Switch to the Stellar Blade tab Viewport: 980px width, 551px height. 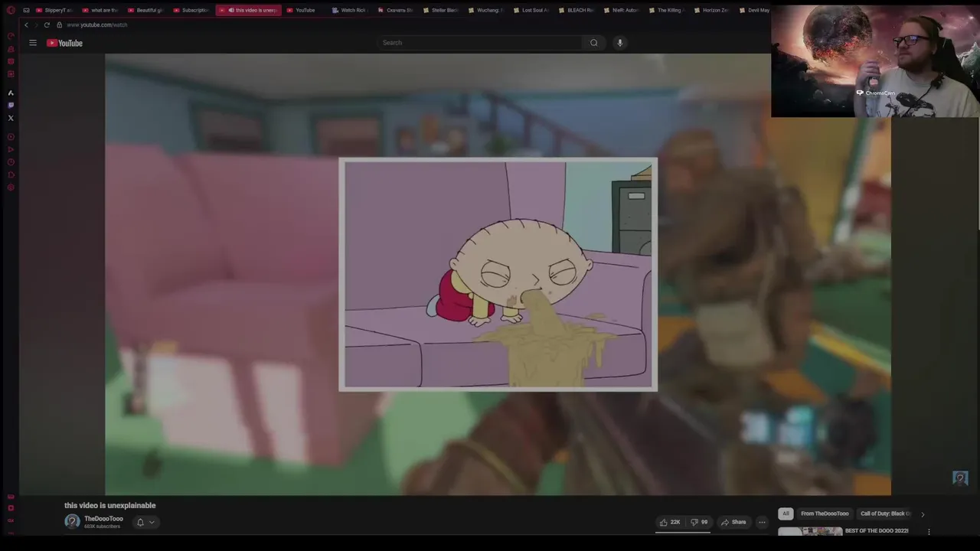(x=441, y=10)
